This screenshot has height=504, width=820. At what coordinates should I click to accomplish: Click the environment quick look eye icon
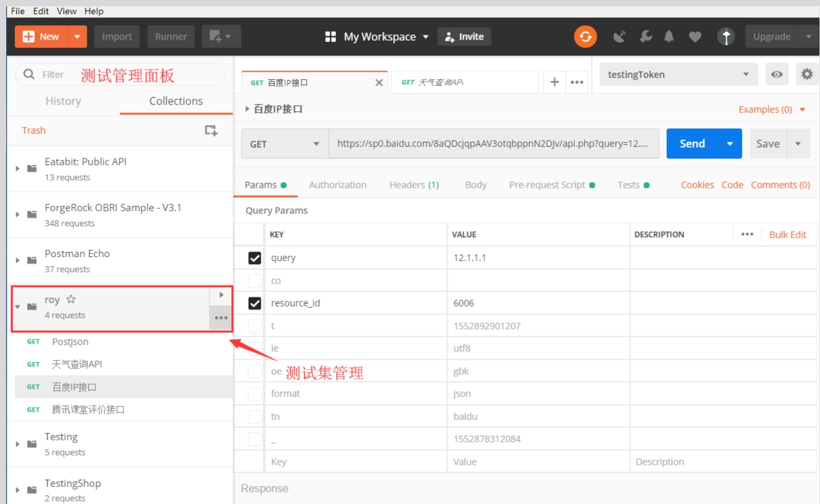coord(776,75)
